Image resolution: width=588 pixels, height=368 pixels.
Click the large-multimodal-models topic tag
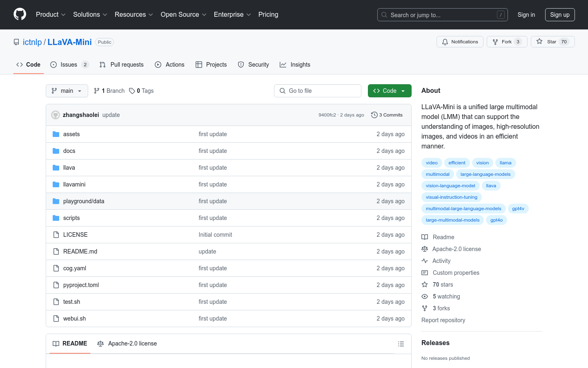(x=452, y=220)
